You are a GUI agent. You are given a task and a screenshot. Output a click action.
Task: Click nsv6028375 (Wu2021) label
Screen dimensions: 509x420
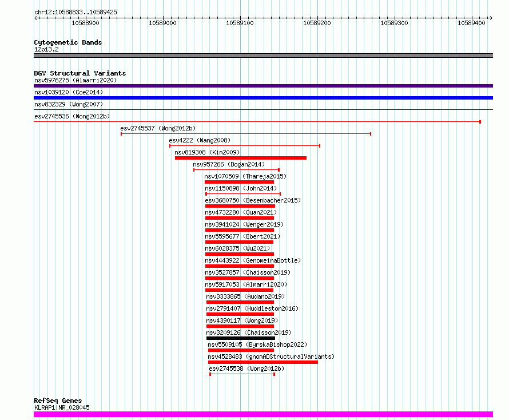(237, 248)
